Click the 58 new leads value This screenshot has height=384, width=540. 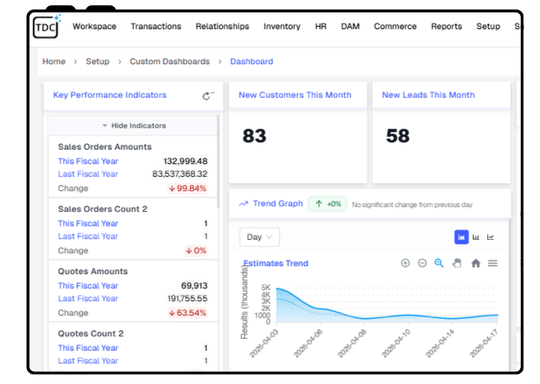pyautogui.click(x=397, y=136)
